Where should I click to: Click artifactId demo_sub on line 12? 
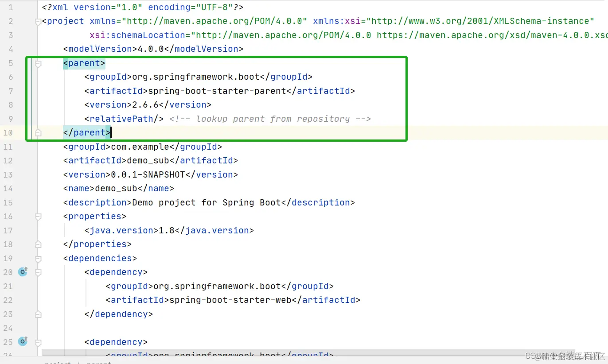[x=151, y=160]
